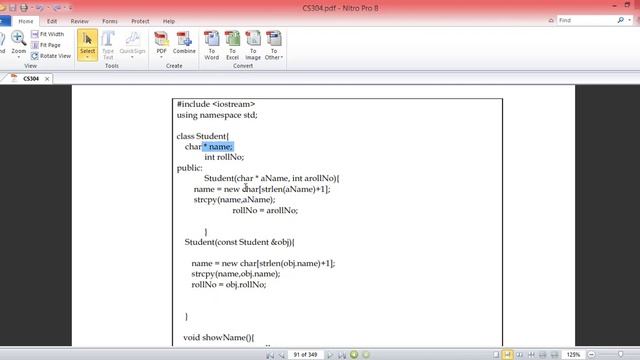Viewport: 640px width, 360px height.
Task: Click the Print icon in quick access toolbar
Action: click(x=24, y=8)
